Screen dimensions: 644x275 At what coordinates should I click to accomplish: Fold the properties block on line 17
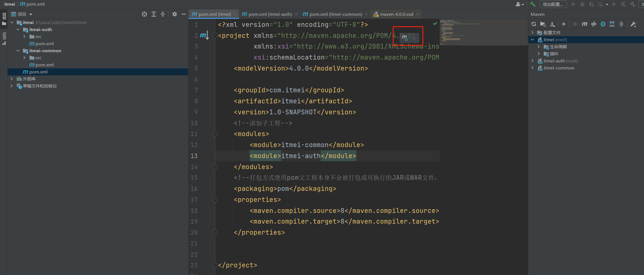[x=215, y=200]
